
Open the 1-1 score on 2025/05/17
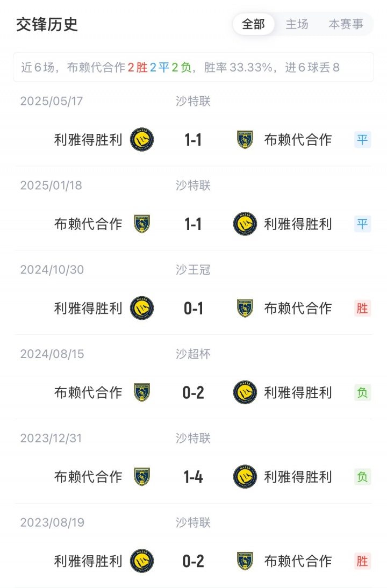pyautogui.click(x=193, y=140)
